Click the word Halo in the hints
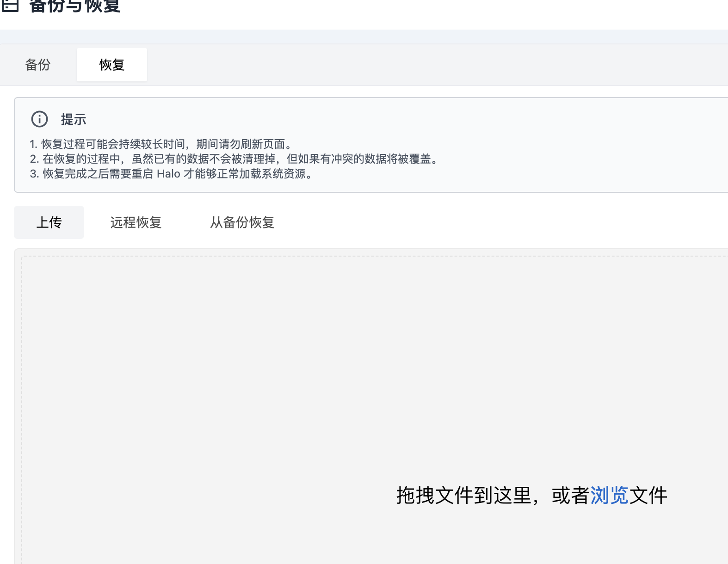The height and width of the screenshot is (564, 728). point(168,174)
